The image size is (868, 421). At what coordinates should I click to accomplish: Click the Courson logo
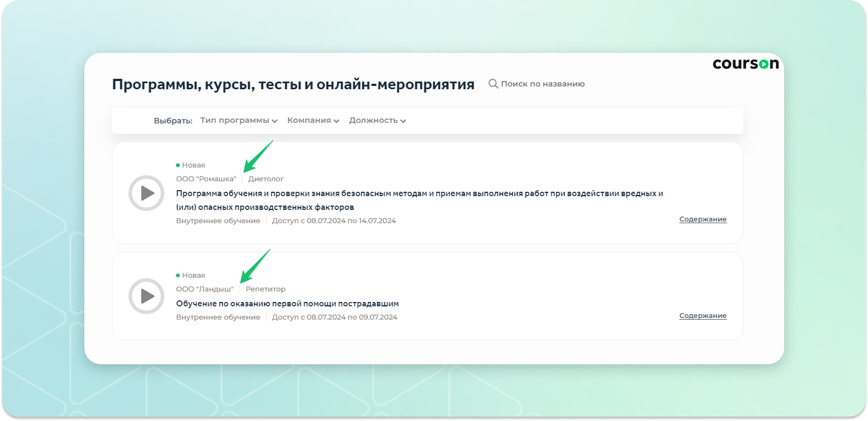click(745, 64)
